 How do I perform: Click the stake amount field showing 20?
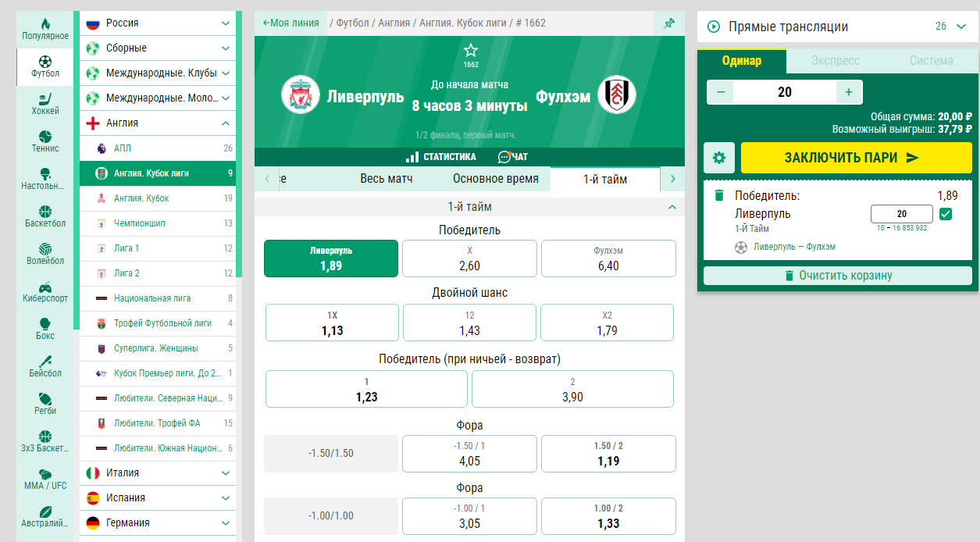click(x=785, y=92)
